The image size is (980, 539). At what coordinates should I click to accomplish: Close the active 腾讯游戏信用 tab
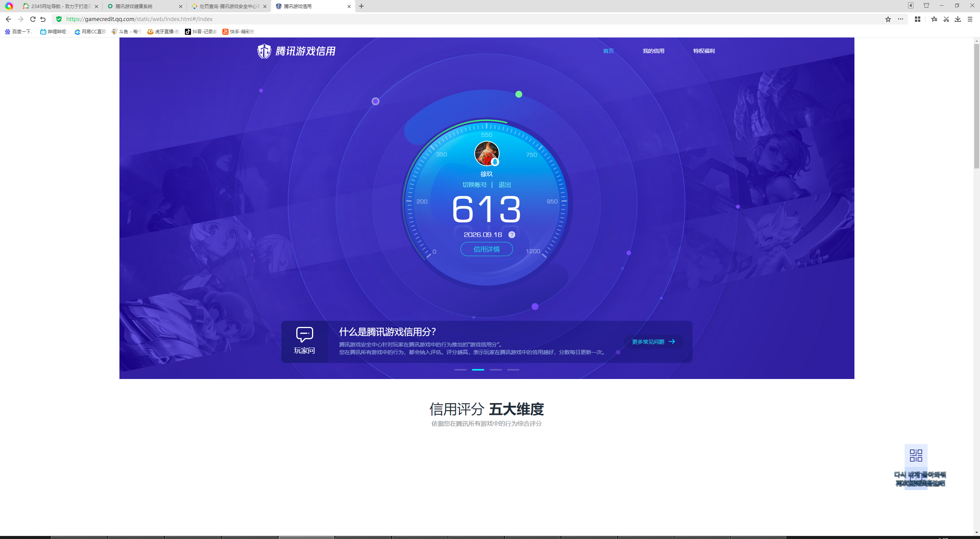coord(349,7)
